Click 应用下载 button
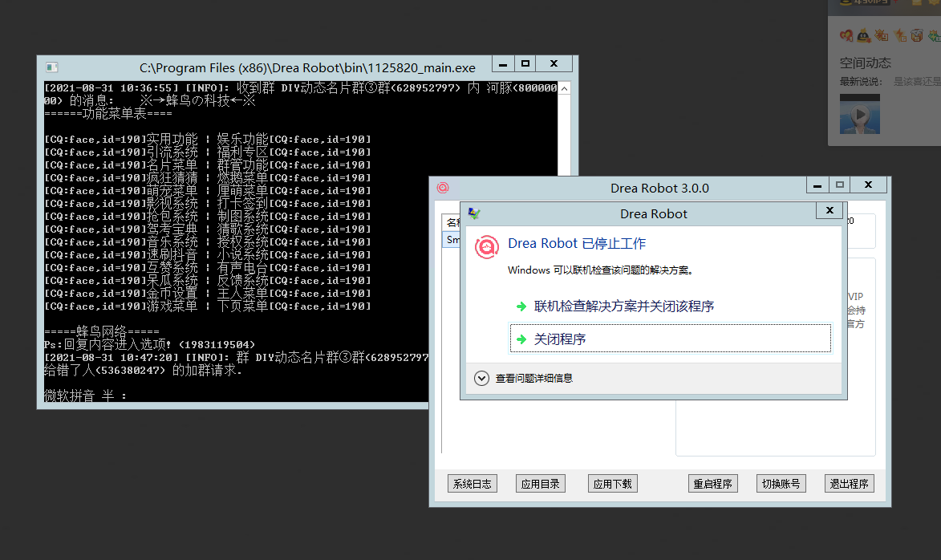Viewport: 941px width, 560px height. click(612, 484)
